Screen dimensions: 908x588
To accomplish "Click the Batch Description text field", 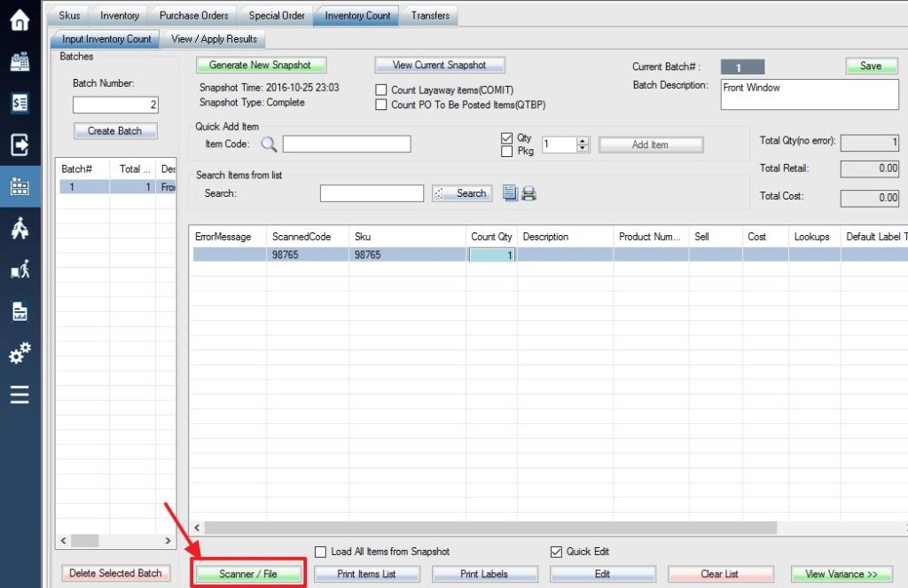I will [809, 93].
